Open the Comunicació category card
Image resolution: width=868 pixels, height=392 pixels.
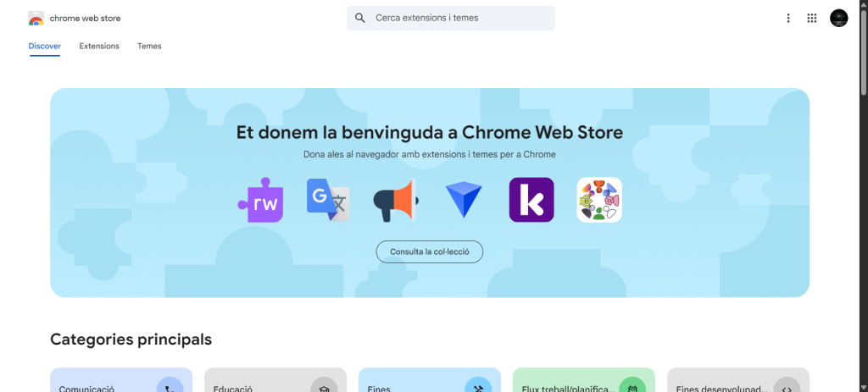point(121,381)
